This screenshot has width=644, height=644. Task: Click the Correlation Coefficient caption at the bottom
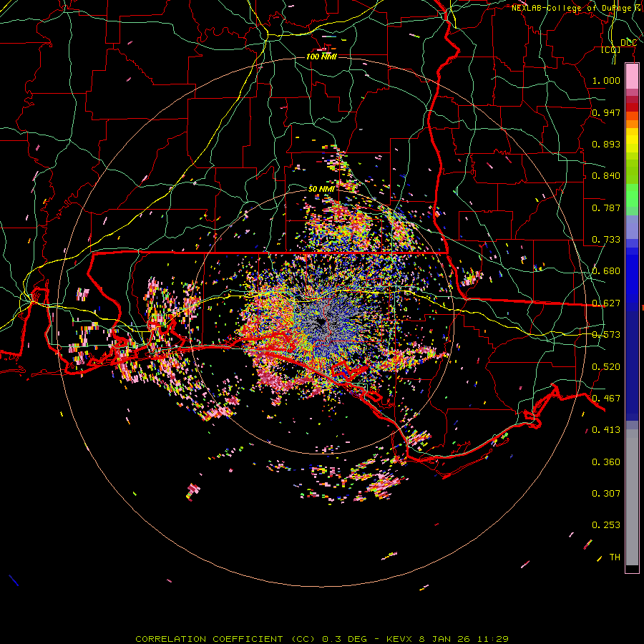pyautogui.click(x=322, y=639)
